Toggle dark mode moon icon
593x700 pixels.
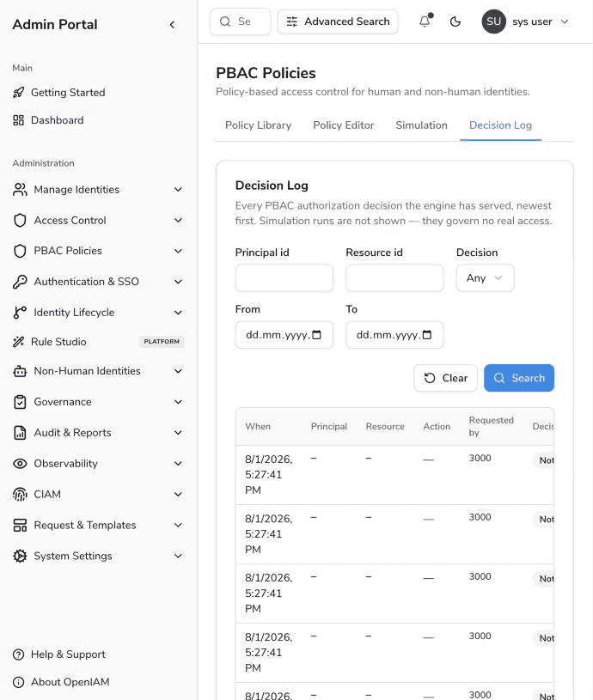pyautogui.click(x=455, y=21)
